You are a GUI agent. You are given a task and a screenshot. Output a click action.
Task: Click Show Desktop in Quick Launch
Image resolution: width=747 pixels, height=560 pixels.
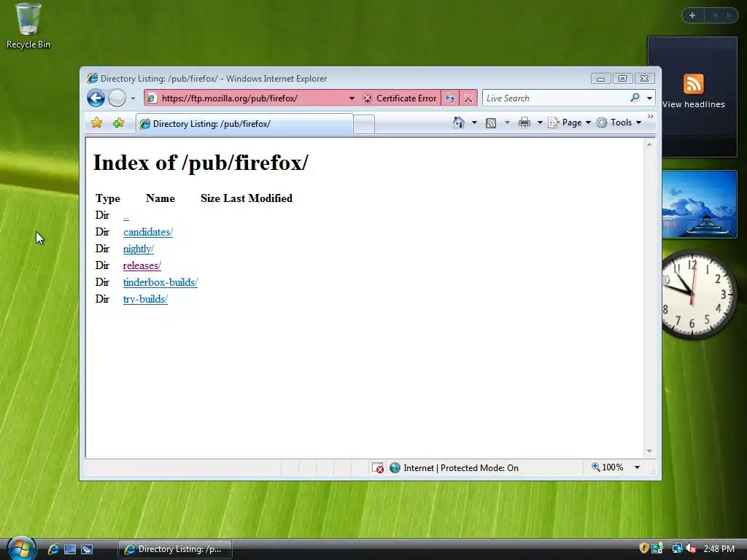pos(70,549)
